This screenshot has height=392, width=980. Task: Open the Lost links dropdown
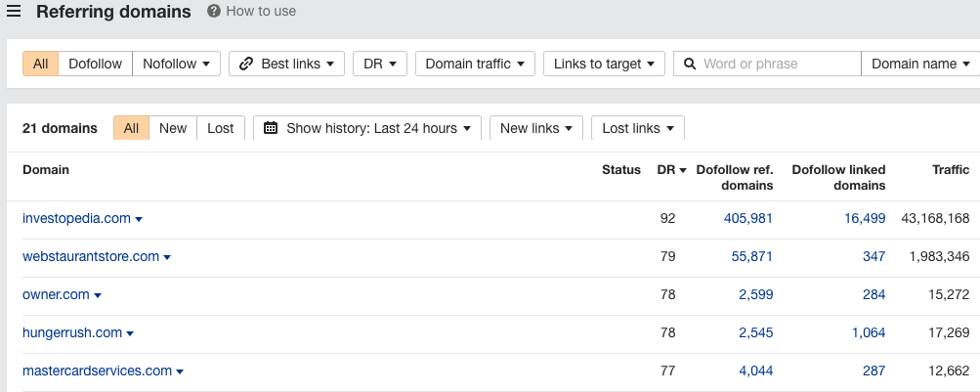(x=638, y=128)
